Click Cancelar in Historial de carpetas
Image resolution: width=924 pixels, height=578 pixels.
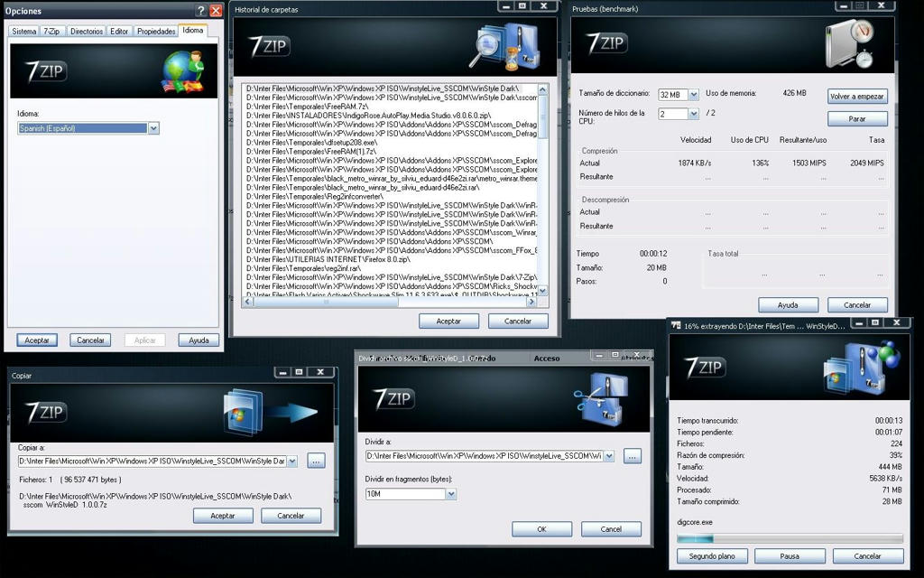coord(518,321)
